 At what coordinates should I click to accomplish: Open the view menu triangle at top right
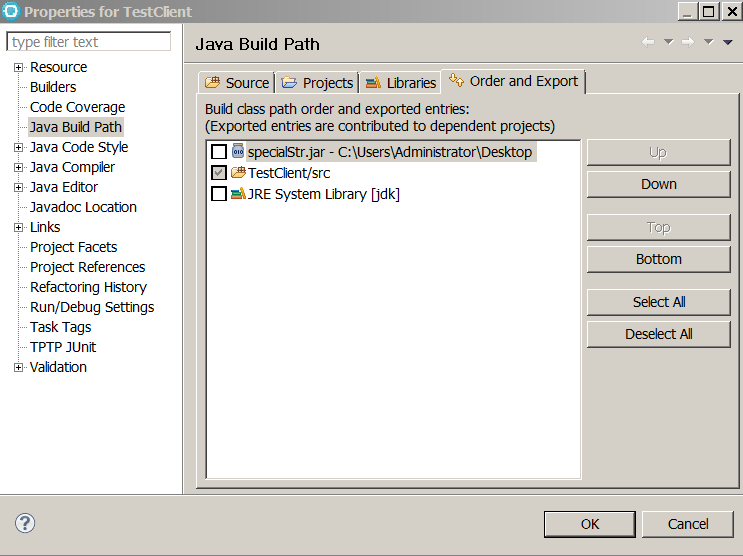pos(728,43)
